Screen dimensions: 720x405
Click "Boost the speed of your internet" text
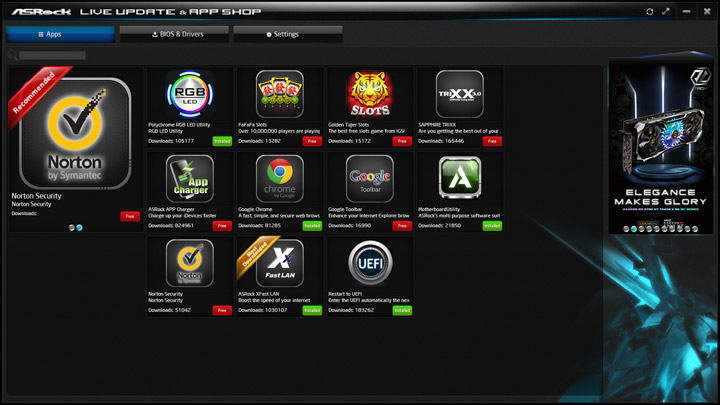tap(274, 300)
